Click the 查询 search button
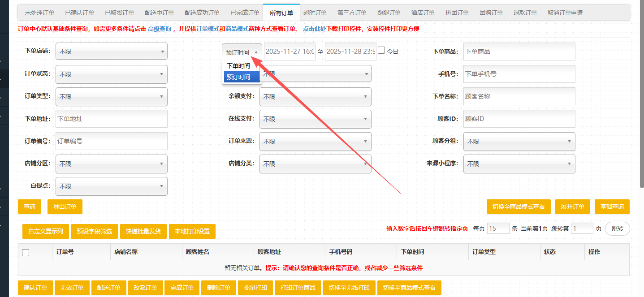Screen dimensions: 644x297 29,207
